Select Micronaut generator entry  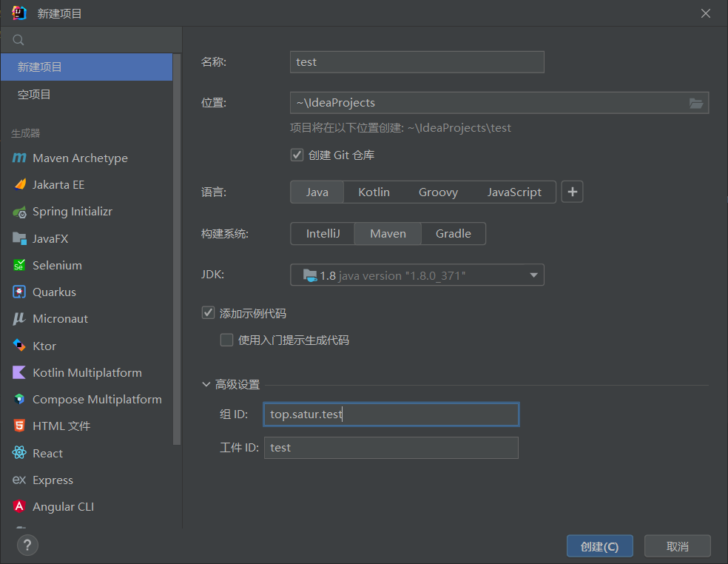(x=87, y=319)
